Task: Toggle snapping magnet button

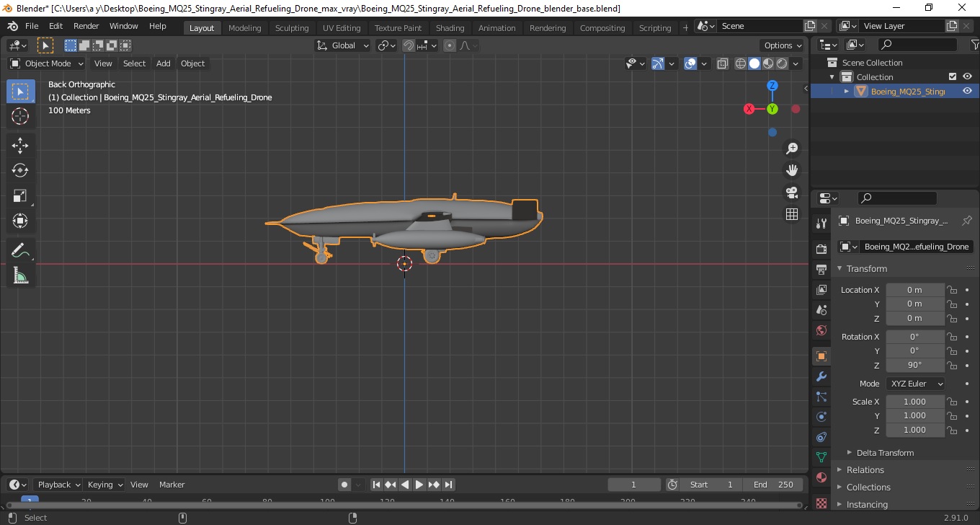Action: [x=409, y=45]
